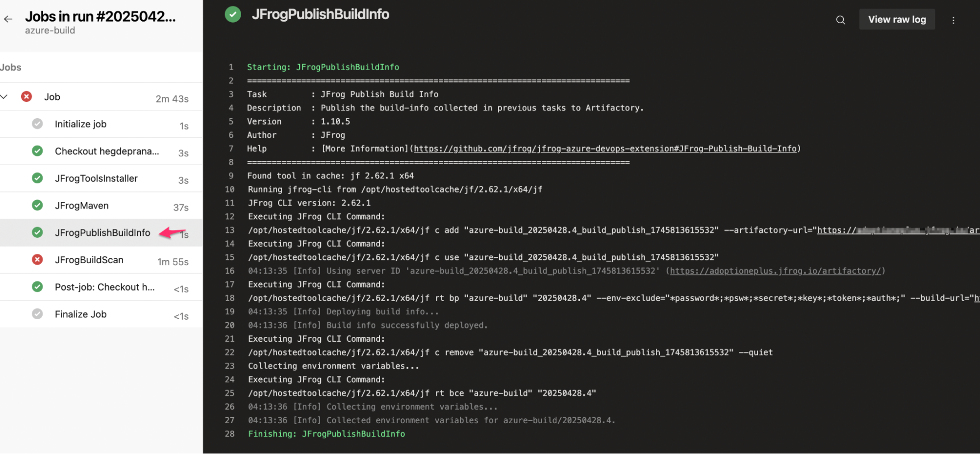The width and height of the screenshot is (980, 454).
Task: Click grey status icon beside Initialize job
Action: click(x=37, y=124)
